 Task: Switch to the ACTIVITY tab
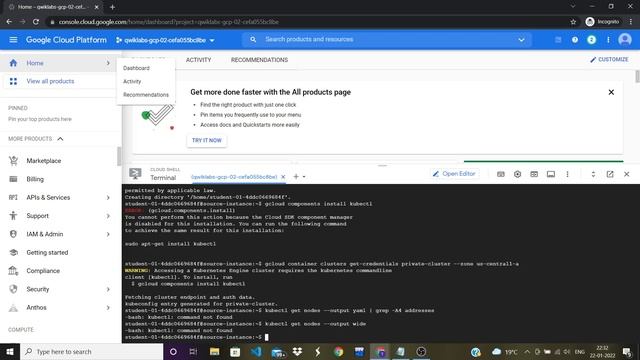point(198,60)
